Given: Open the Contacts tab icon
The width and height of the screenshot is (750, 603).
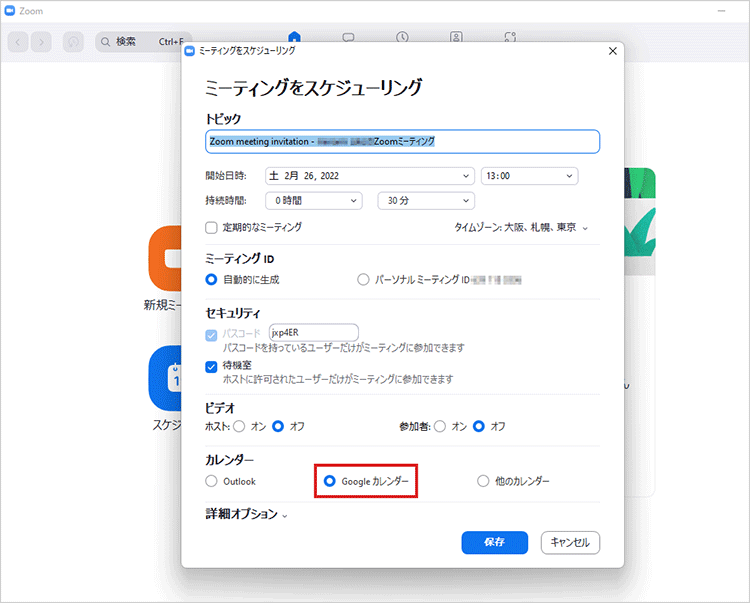Looking at the screenshot, I should (456, 37).
